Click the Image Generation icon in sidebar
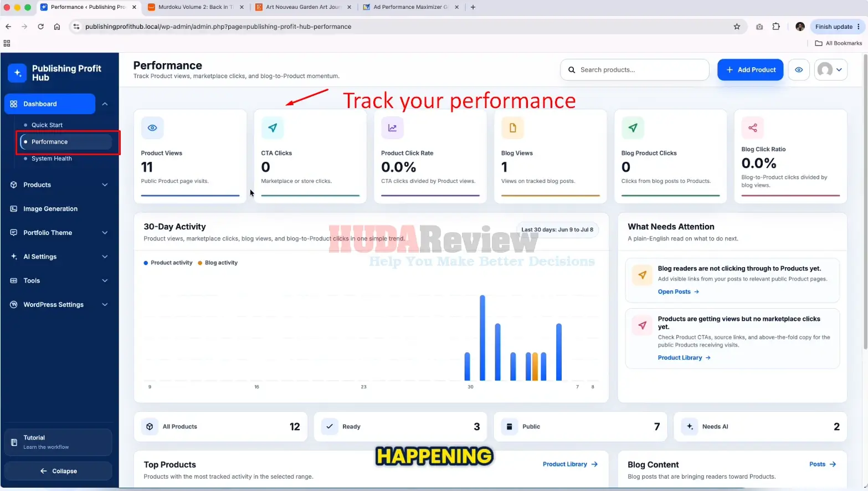 14,209
